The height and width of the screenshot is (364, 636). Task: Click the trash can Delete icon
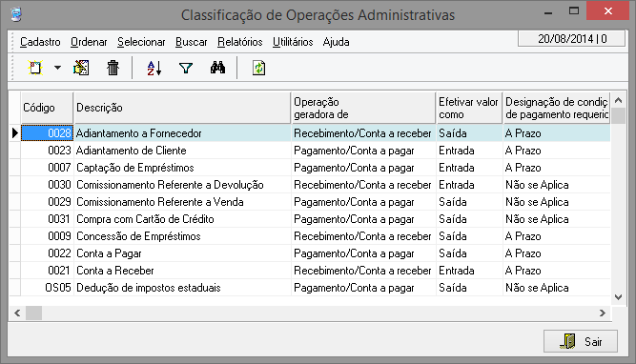point(113,68)
